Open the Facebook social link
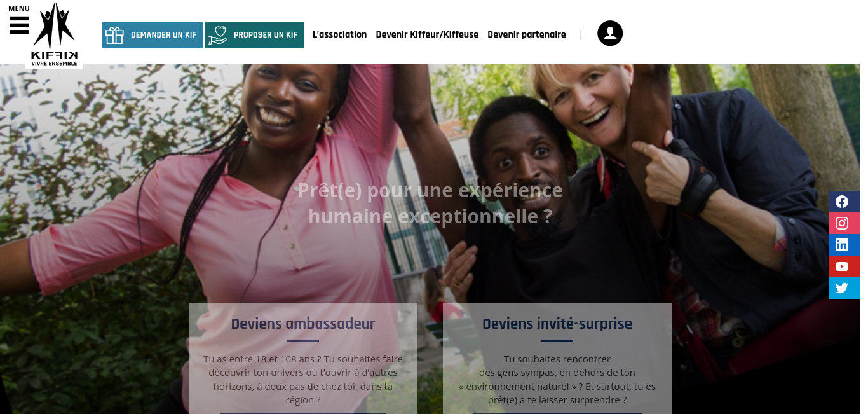Screen dimensions: 868x414 click(842, 202)
